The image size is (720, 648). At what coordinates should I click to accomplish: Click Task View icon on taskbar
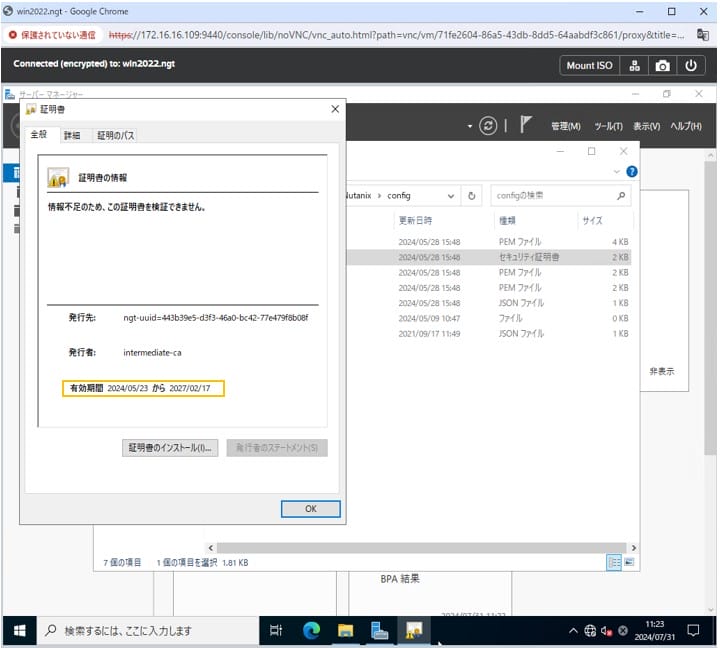click(277, 630)
